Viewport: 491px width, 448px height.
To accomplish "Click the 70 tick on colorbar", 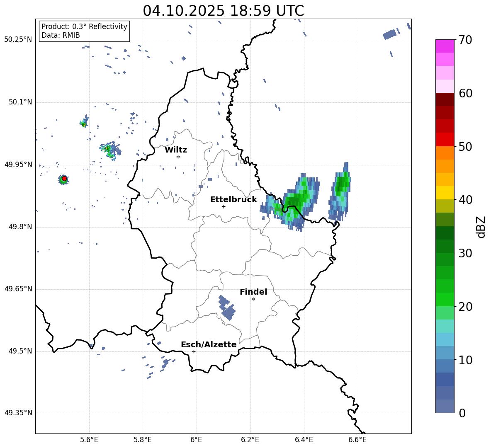I will 465,40.
